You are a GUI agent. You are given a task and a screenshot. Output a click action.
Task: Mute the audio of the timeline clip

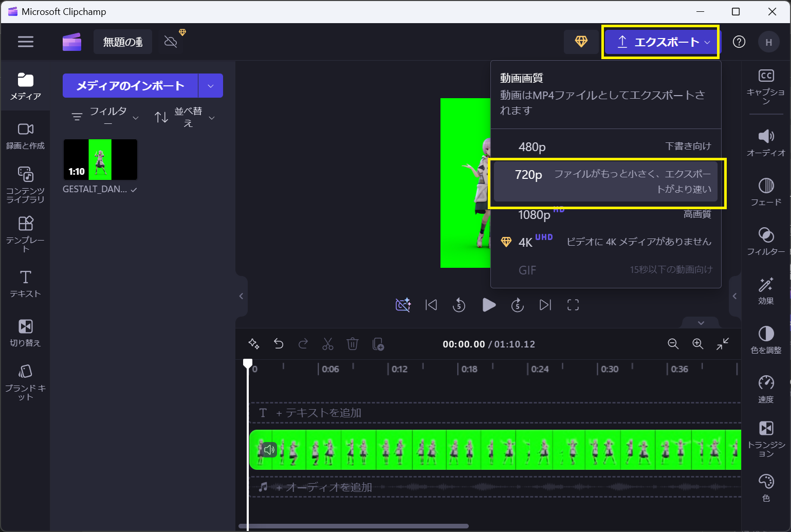[x=269, y=450]
